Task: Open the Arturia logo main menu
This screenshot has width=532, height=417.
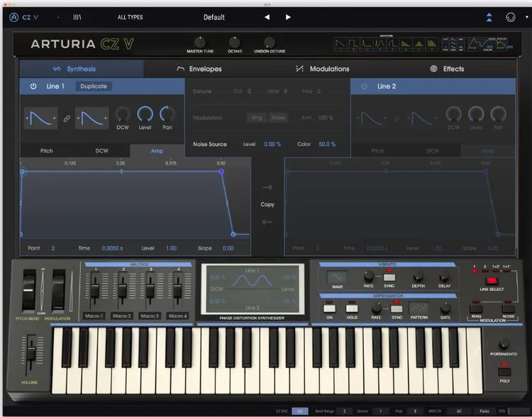Action: (14, 17)
